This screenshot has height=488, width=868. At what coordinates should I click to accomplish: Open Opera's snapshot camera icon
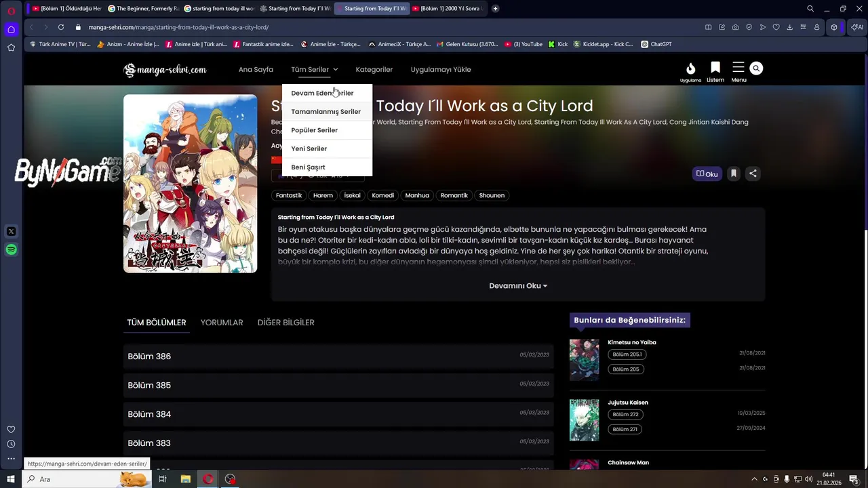(736, 27)
